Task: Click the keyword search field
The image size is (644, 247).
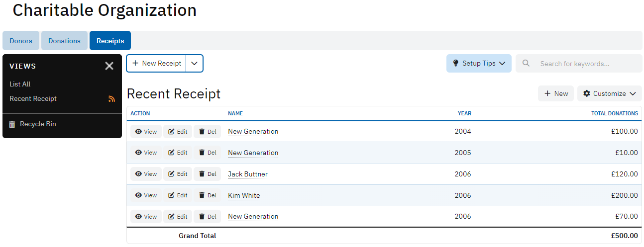Action: click(587, 64)
